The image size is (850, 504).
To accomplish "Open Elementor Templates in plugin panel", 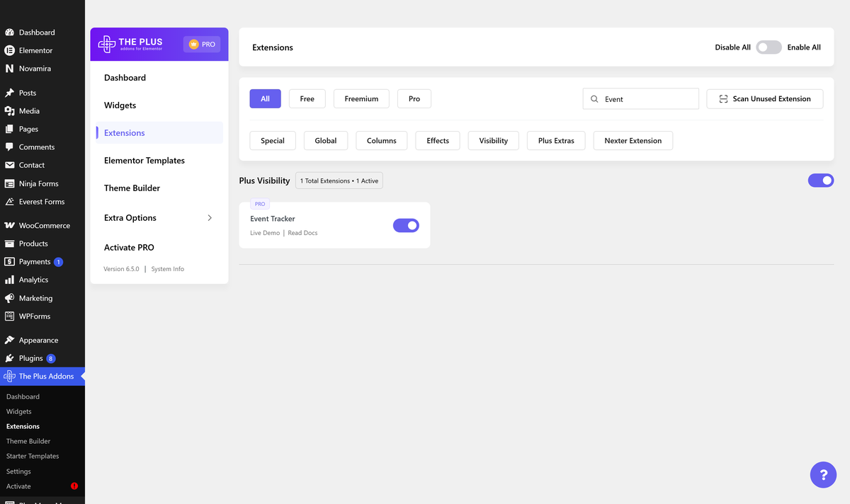I will (x=144, y=161).
